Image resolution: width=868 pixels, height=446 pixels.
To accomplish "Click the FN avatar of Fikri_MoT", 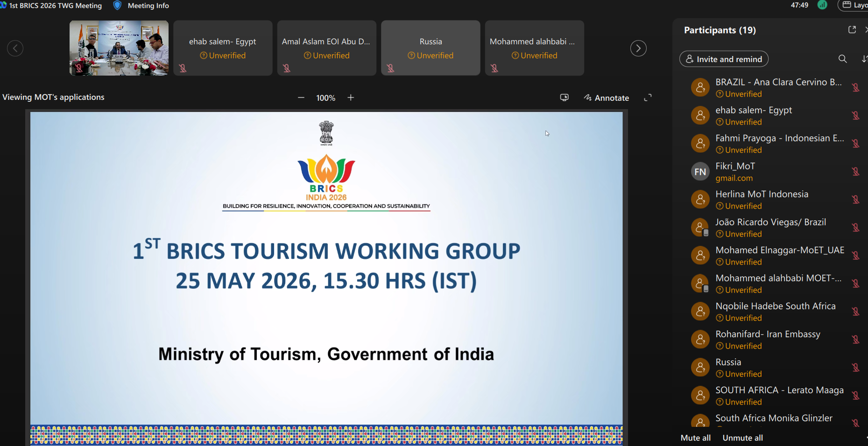I will [700, 172].
